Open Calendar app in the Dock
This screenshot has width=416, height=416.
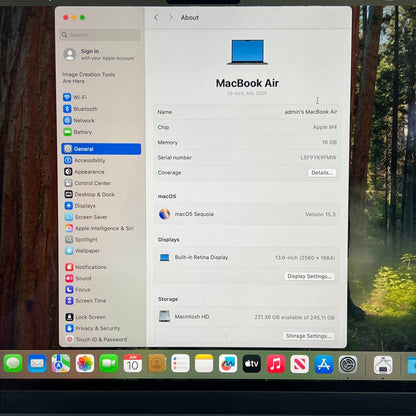pos(133,363)
